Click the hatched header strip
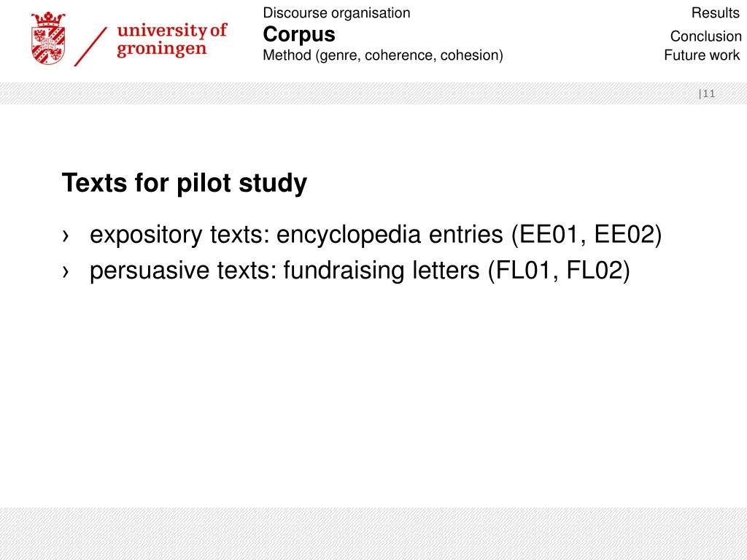Image resolution: width=747 pixels, height=560 pixels. pyautogui.click(x=373, y=93)
